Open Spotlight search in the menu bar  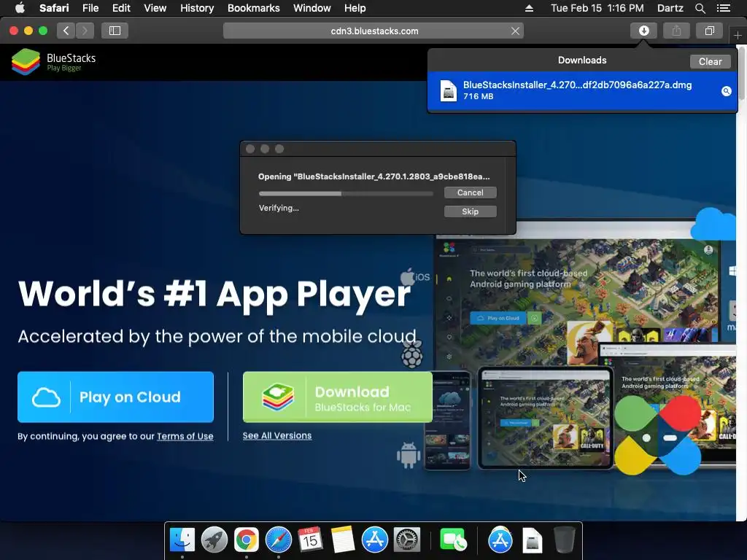(x=700, y=8)
